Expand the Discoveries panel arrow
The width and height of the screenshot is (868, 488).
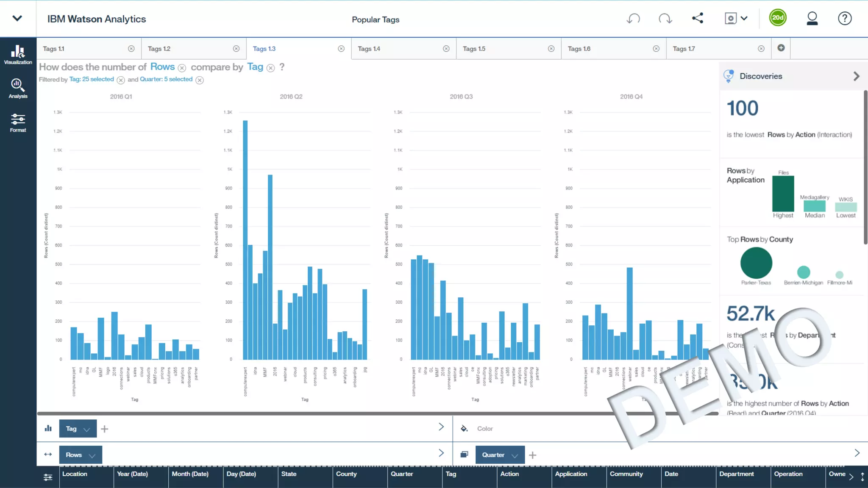coord(856,76)
